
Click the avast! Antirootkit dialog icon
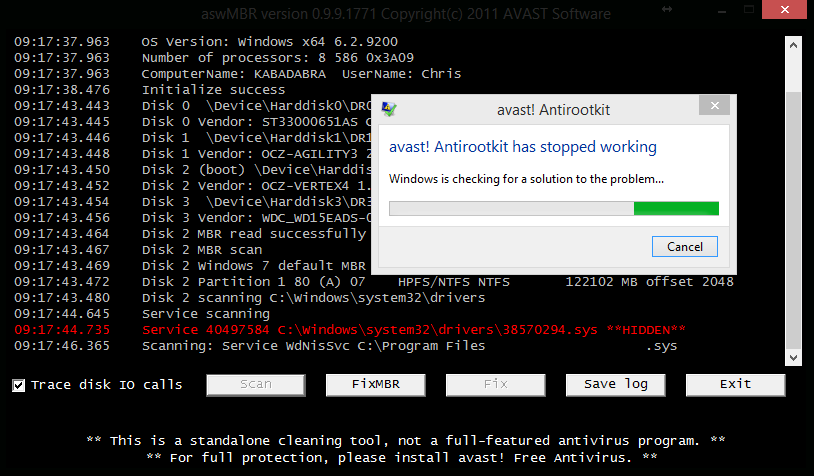click(x=389, y=109)
